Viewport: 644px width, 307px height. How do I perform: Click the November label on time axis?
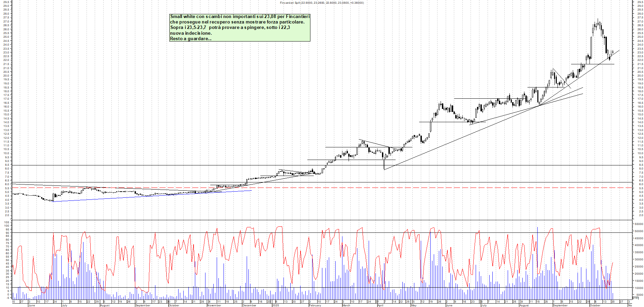(x=214, y=305)
